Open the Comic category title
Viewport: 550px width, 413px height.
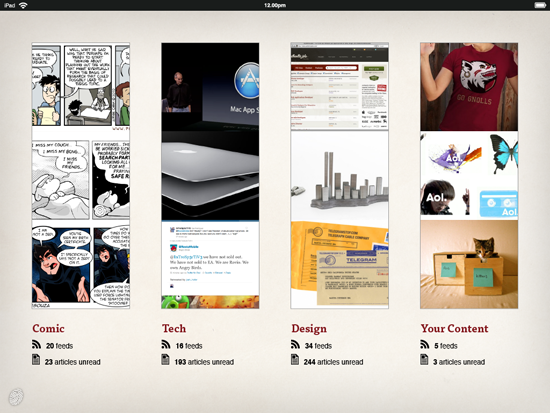48,328
